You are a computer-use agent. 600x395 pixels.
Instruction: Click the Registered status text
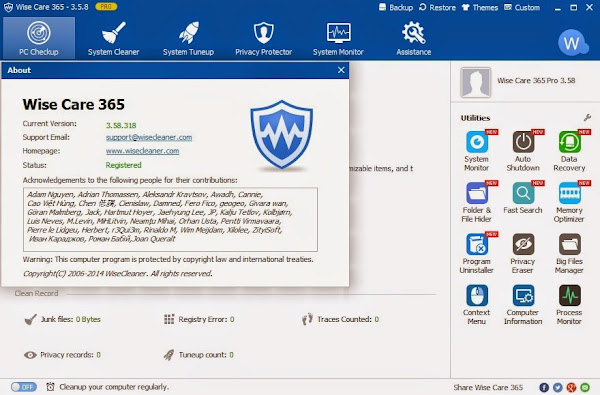124,165
